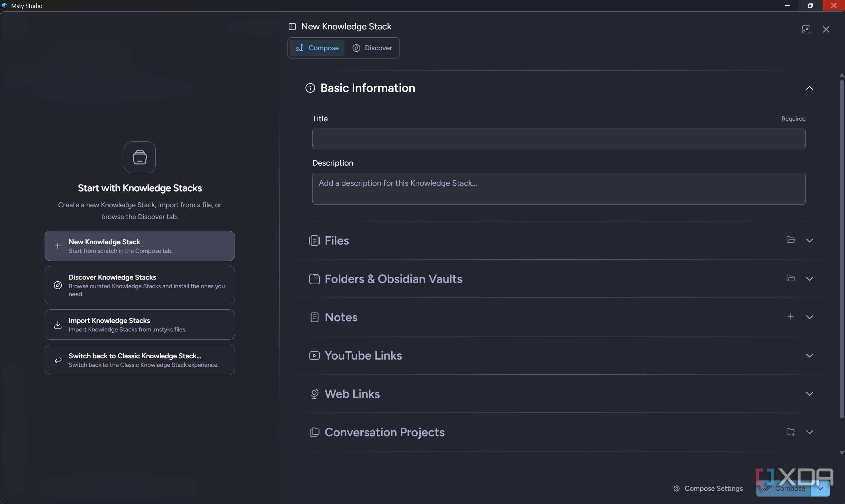Expand the YouTube Links section chevron
Viewport: 845px width, 504px height.
coord(809,356)
